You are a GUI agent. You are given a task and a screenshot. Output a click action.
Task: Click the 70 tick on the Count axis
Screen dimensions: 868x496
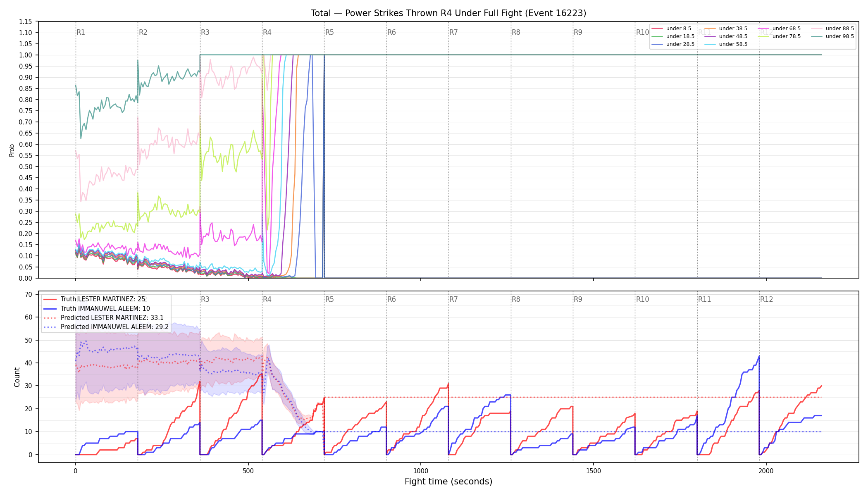(x=29, y=295)
